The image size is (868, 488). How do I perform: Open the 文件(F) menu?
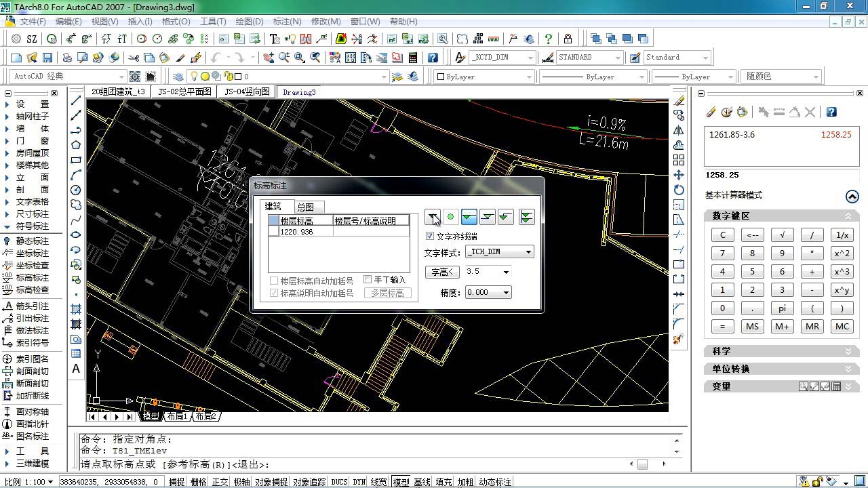click(x=33, y=21)
